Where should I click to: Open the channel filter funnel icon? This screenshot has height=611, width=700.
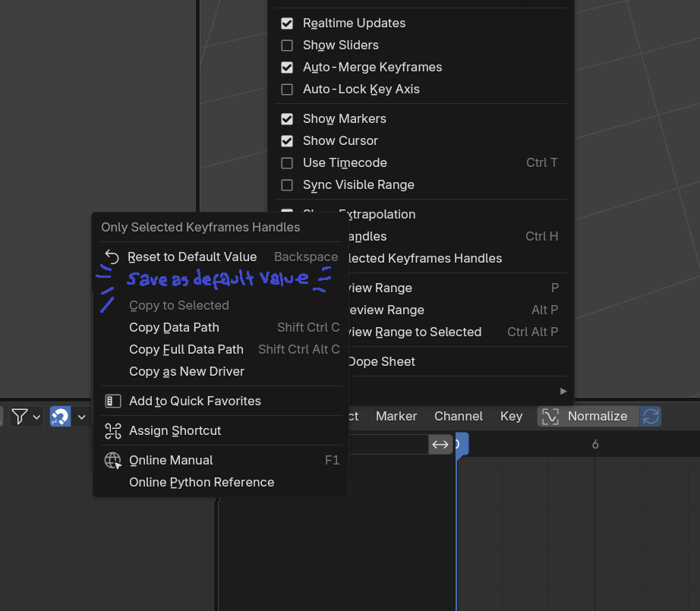[x=20, y=417]
